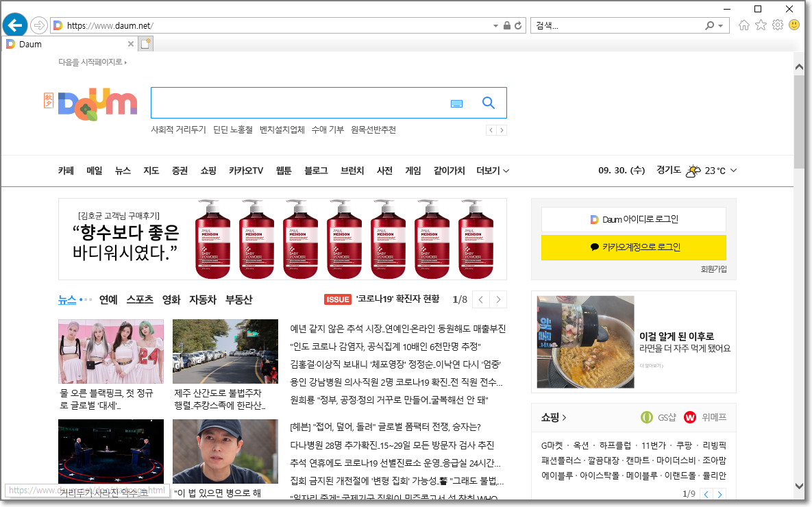Open the 같이가치 menu item
This screenshot has height=507, width=812.
click(449, 171)
